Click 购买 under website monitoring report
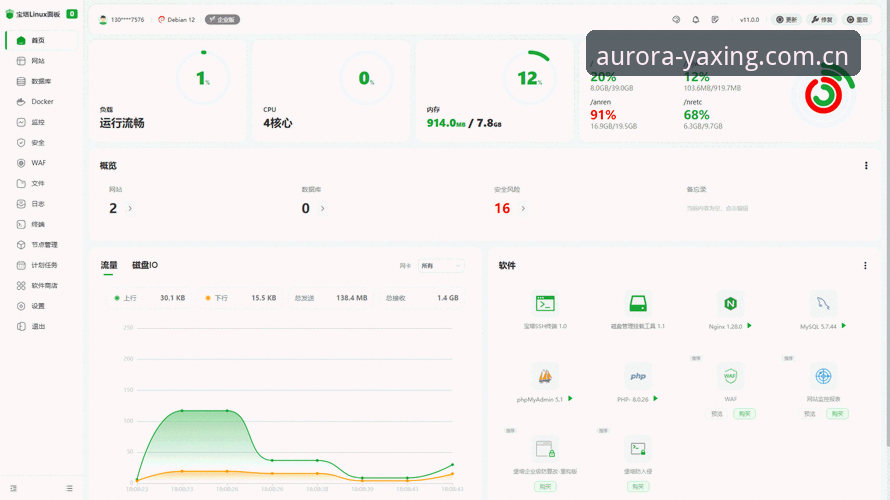 pos(837,414)
